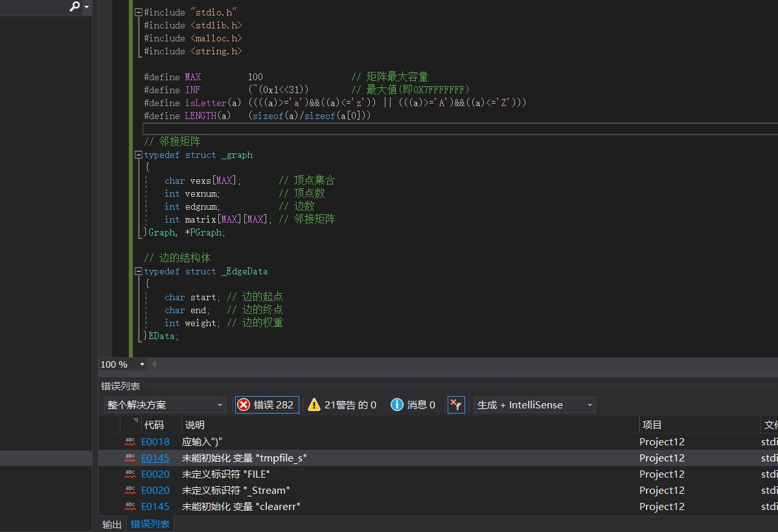Open the 整个解决方案 scope dropdown
The image size is (778, 532).
[220, 405]
